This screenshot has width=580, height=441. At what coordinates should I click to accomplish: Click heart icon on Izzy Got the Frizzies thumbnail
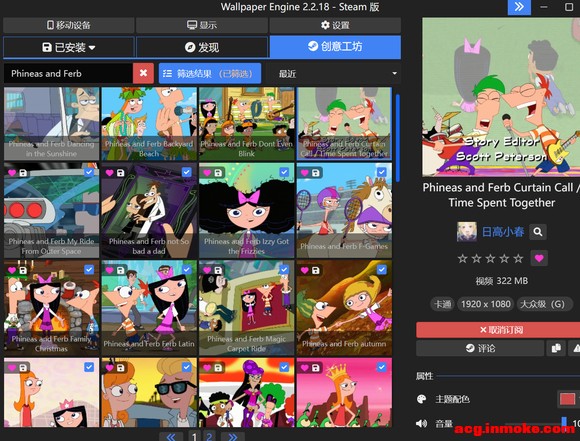(x=207, y=173)
